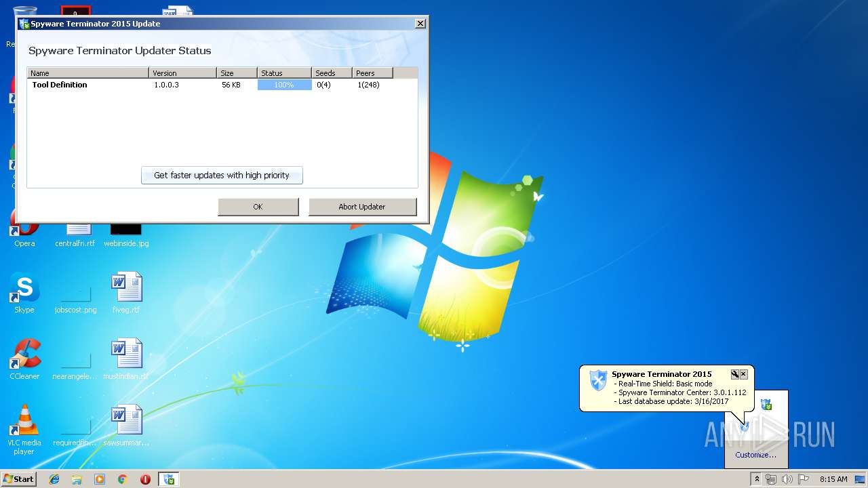The height and width of the screenshot is (488, 868).
Task: Select the sawsummar... document icon
Action: [x=126, y=426]
